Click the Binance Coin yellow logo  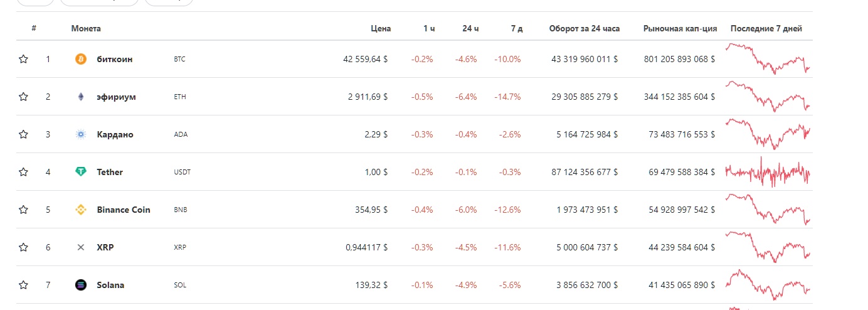tap(80, 210)
